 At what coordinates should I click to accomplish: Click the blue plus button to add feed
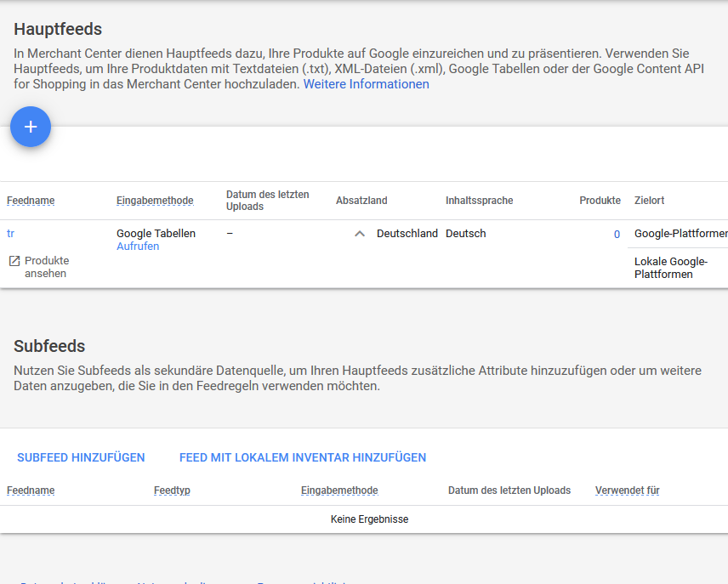[31, 127]
